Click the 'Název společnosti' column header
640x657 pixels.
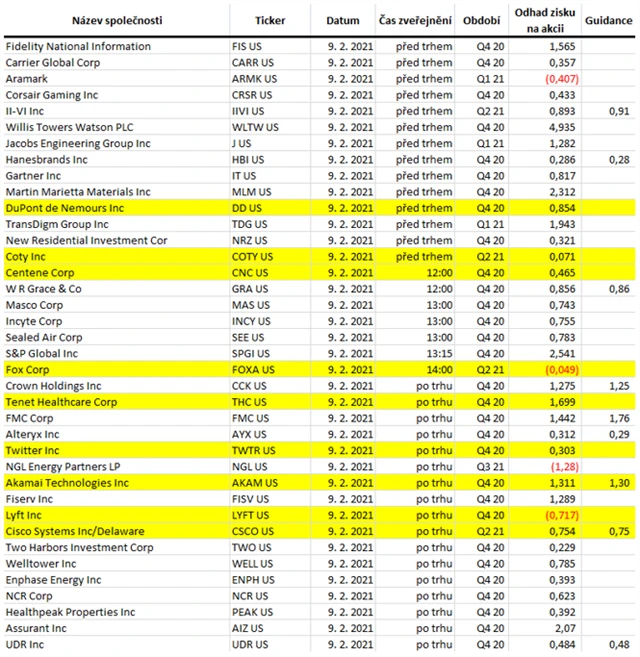pyautogui.click(x=117, y=21)
